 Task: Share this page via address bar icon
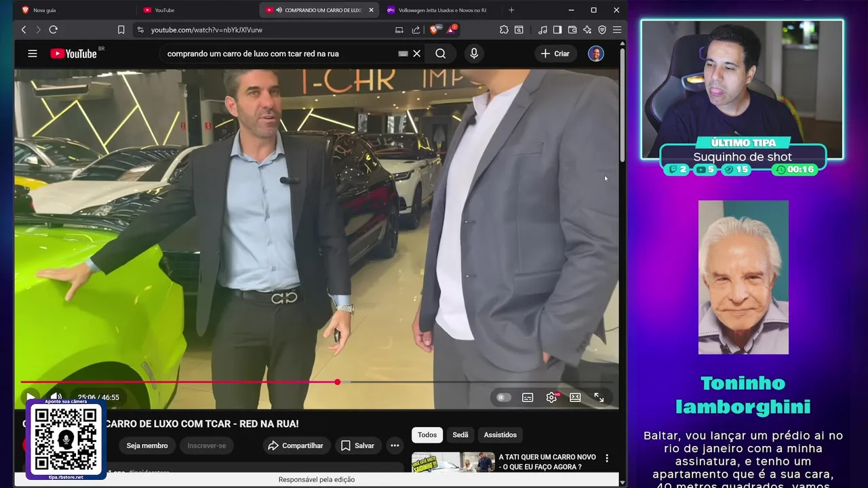(416, 30)
